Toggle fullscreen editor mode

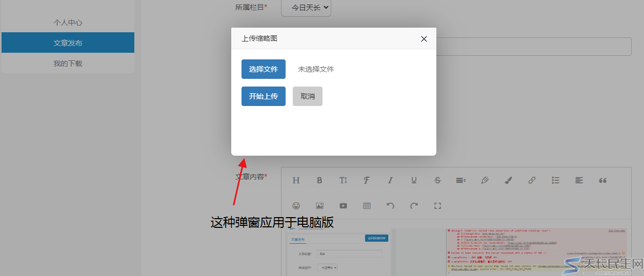click(437, 206)
